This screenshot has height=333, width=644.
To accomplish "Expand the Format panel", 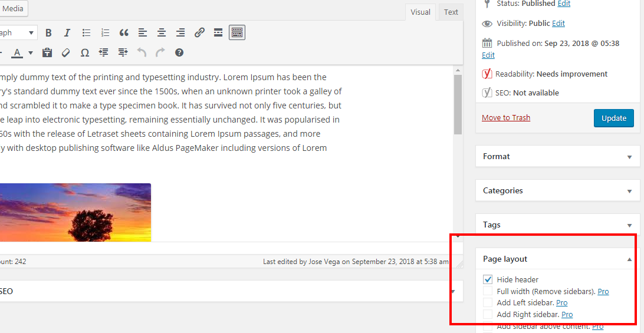I will [629, 157].
